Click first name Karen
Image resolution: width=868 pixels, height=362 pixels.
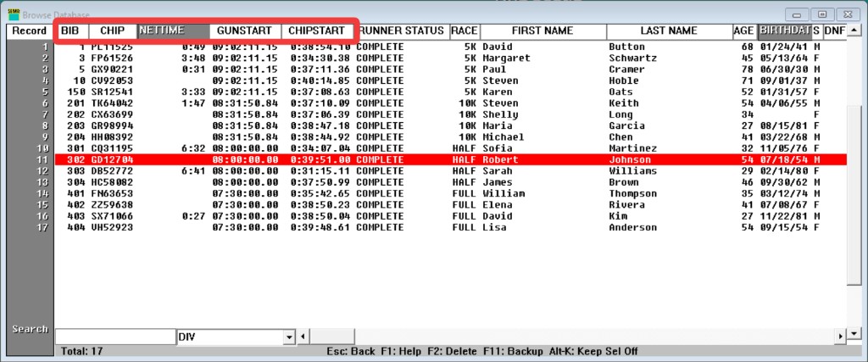(497, 92)
